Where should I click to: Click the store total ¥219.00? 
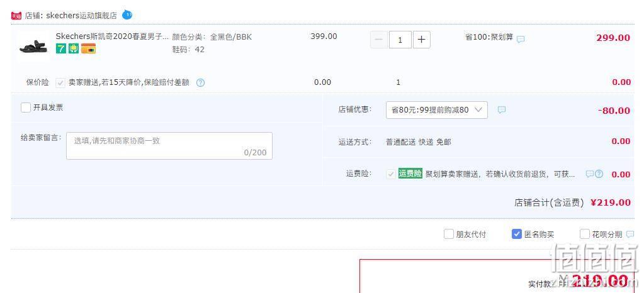611,202
